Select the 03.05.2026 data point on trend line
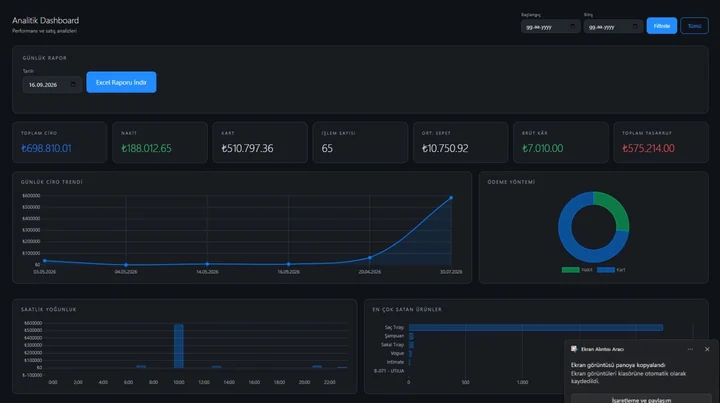 (x=45, y=261)
